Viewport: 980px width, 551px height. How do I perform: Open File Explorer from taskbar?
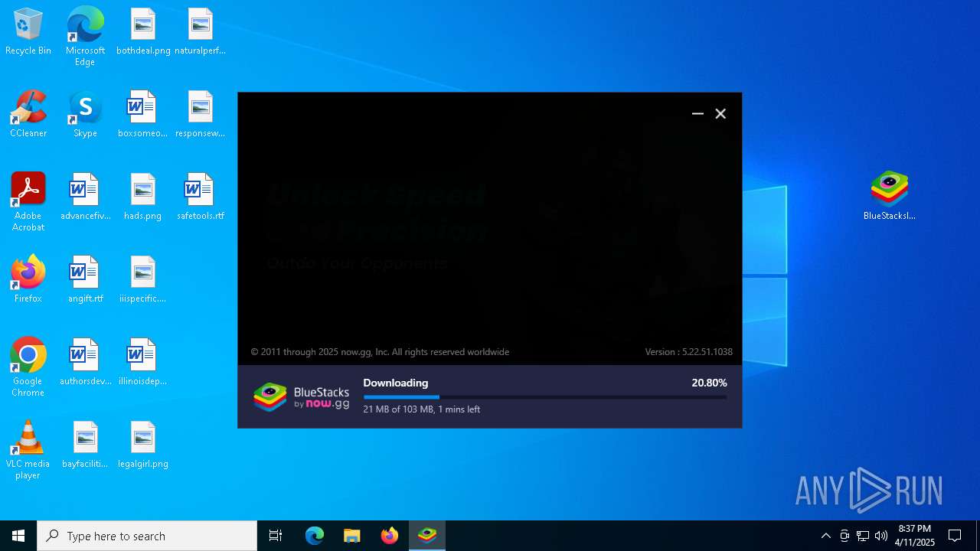(352, 536)
